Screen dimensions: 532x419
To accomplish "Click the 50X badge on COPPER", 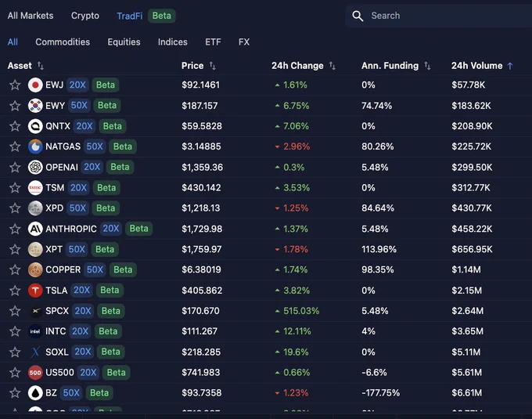I will tap(95, 269).
